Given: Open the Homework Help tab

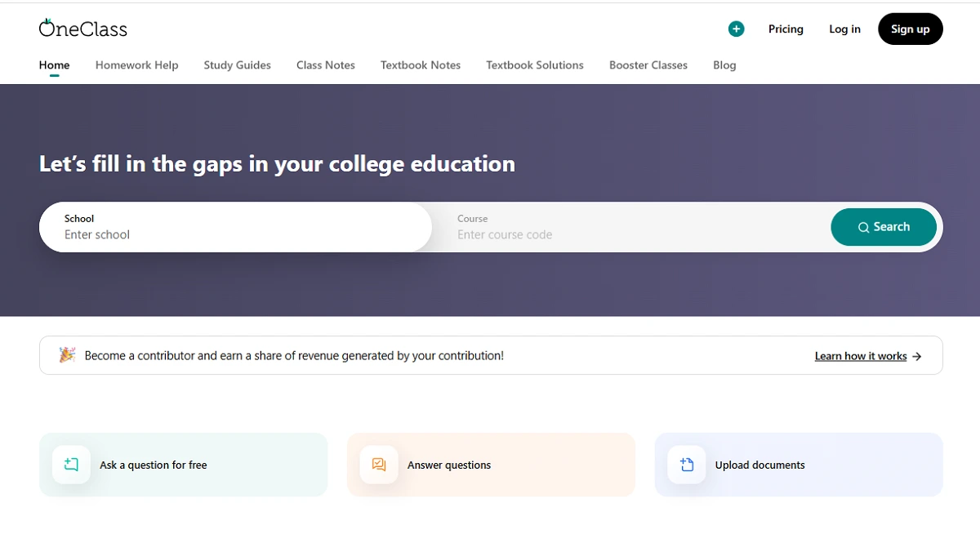Looking at the screenshot, I should [136, 65].
